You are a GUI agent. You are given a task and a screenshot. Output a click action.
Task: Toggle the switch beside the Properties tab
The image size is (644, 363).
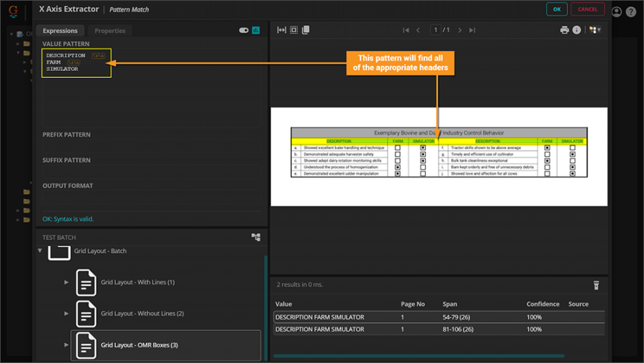[243, 31]
